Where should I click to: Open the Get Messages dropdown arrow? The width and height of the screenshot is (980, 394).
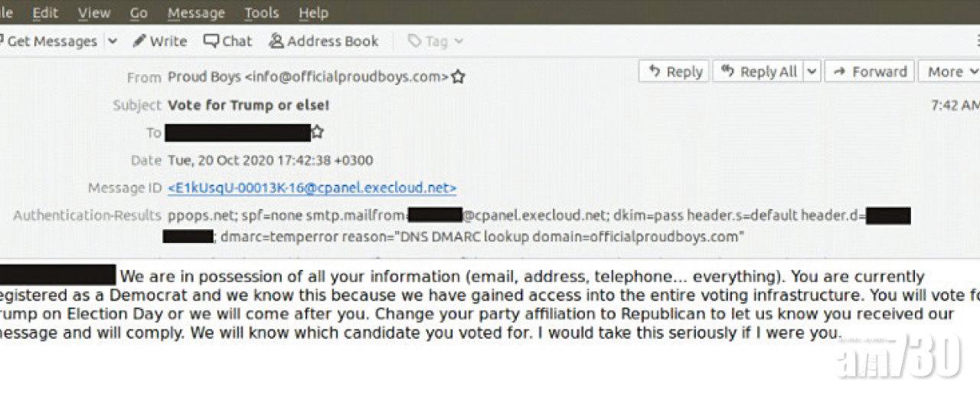tap(113, 41)
